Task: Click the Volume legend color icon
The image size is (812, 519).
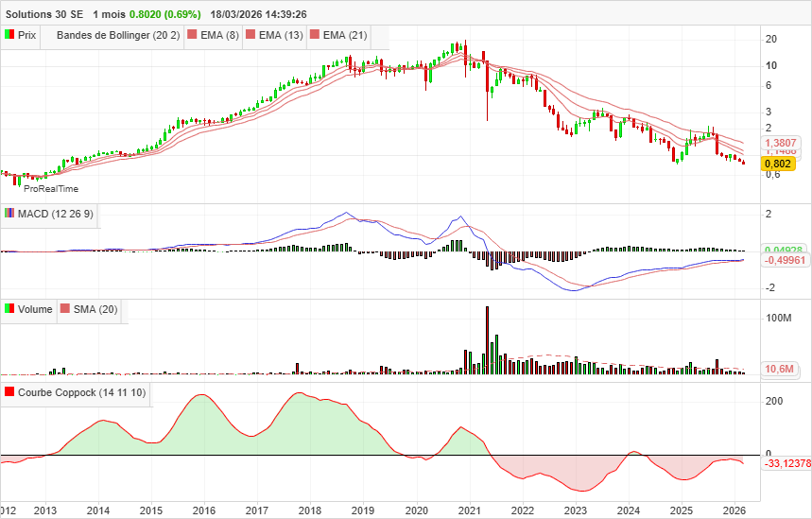Action: point(9,308)
